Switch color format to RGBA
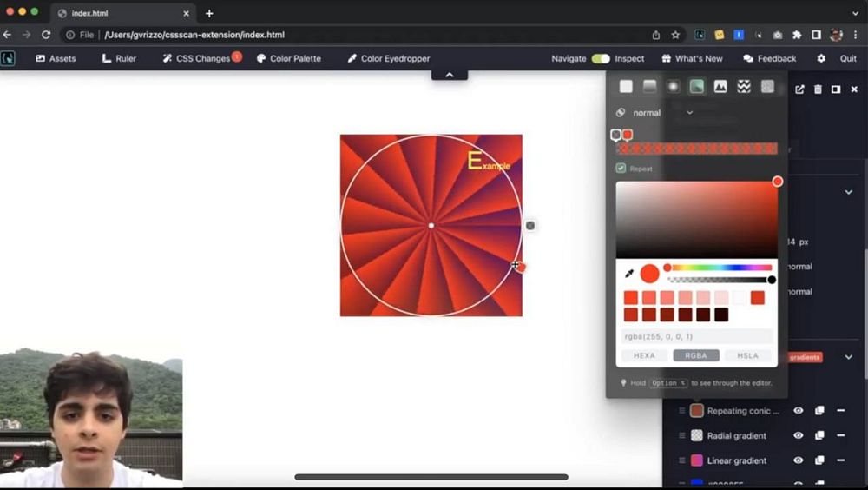Viewport: 868px width, 490px height. (x=696, y=355)
